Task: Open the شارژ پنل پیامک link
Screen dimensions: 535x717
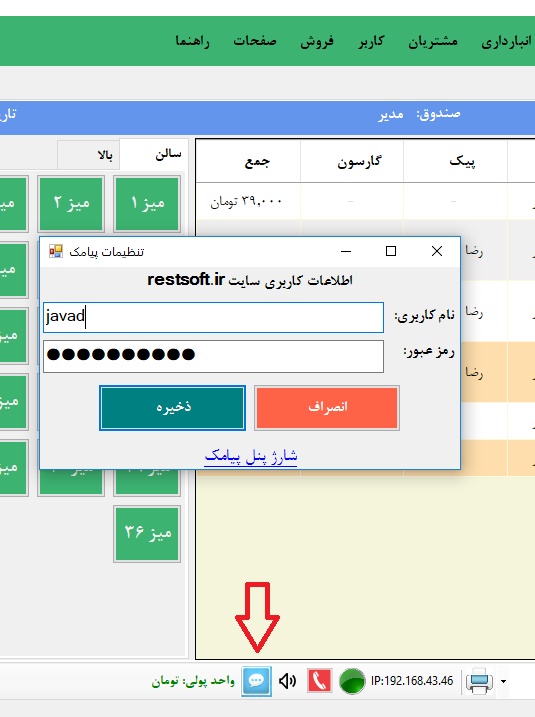Action: click(x=251, y=456)
